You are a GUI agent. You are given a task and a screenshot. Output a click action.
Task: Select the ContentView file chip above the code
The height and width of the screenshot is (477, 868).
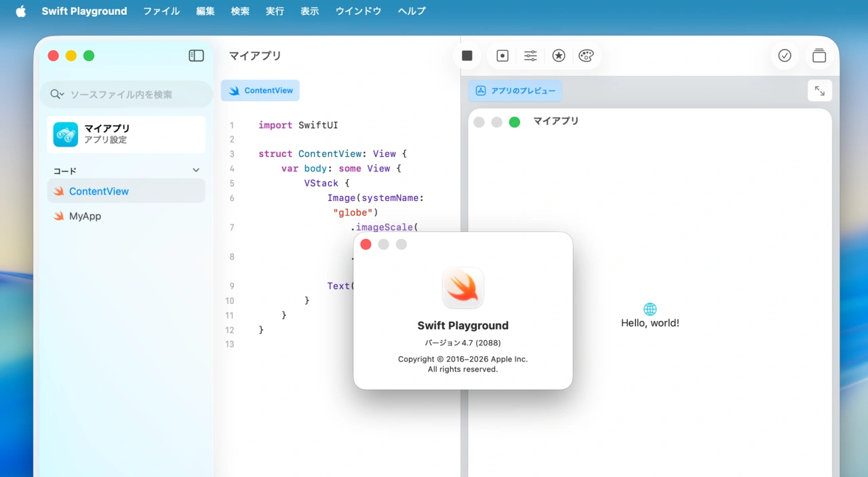tap(260, 90)
